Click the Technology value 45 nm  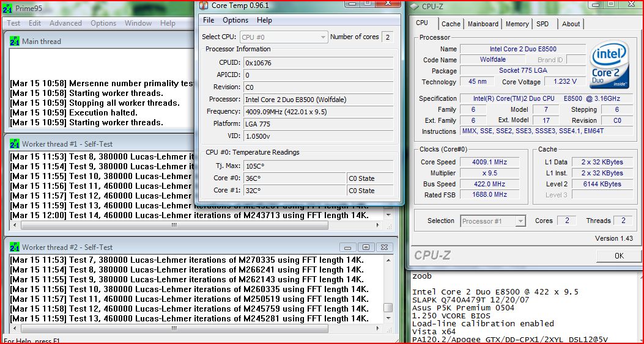click(x=477, y=81)
